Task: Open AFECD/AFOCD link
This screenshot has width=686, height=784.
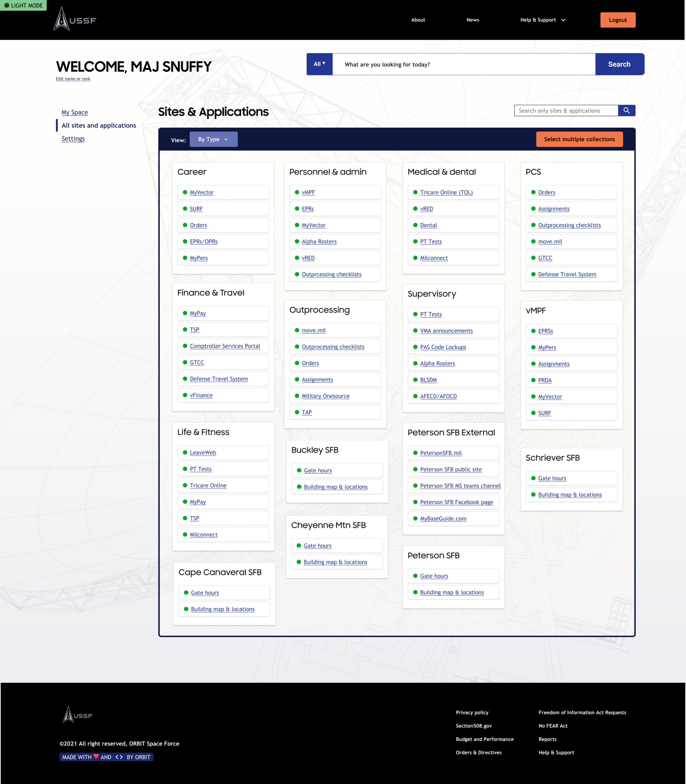Action: pos(438,397)
